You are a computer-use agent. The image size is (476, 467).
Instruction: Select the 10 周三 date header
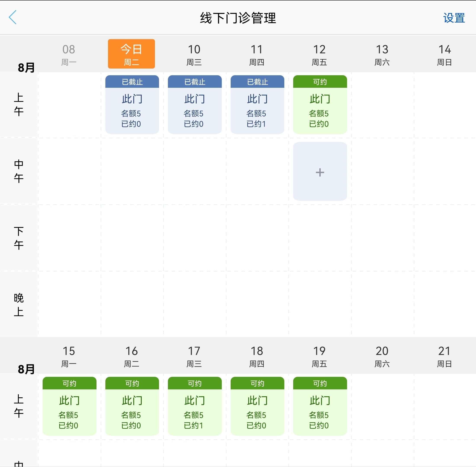(194, 55)
